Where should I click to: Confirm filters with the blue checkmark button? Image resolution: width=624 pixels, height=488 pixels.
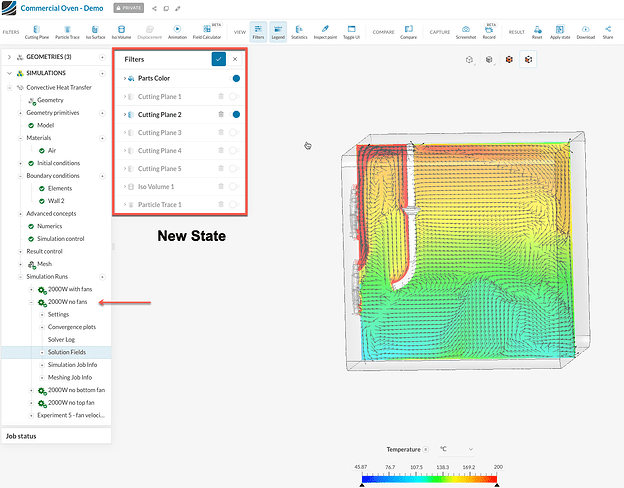[218, 59]
